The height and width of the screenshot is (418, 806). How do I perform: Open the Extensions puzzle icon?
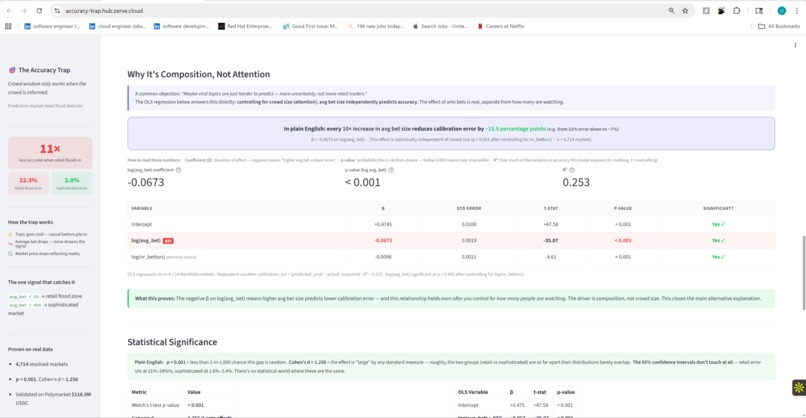736,10
